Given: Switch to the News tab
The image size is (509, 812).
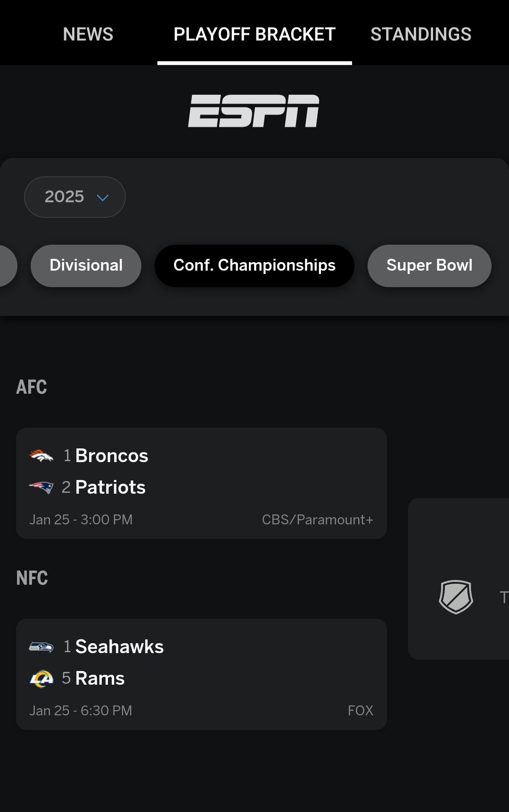Looking at the screenshot, I should [88, 34].
